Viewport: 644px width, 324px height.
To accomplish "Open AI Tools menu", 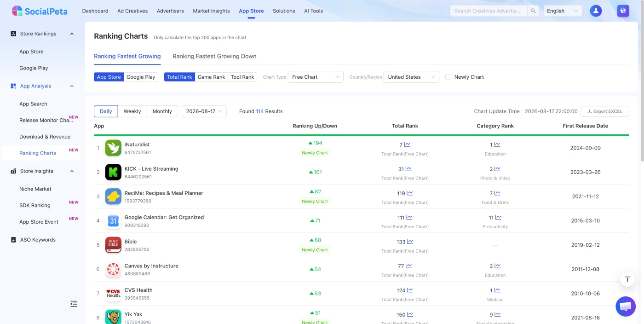I will pyautogui.click(x=313, y=11).
